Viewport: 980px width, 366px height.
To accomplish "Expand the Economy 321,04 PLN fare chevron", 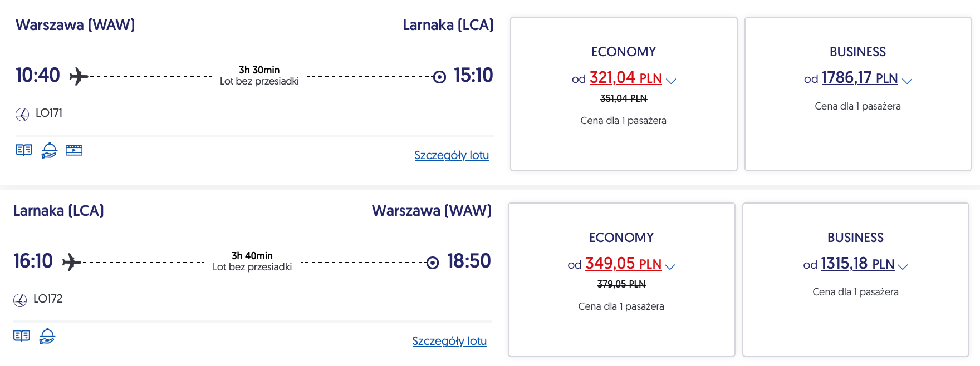I will point(671,81).
